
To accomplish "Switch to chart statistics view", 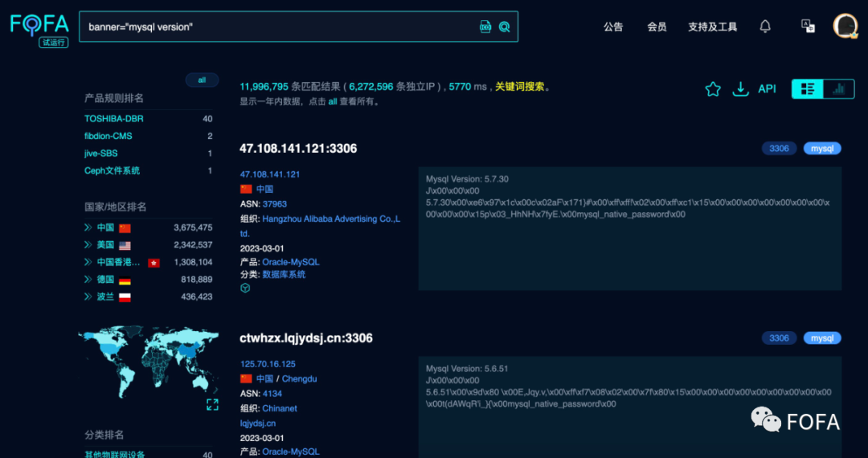I will [x=838, y=88].
